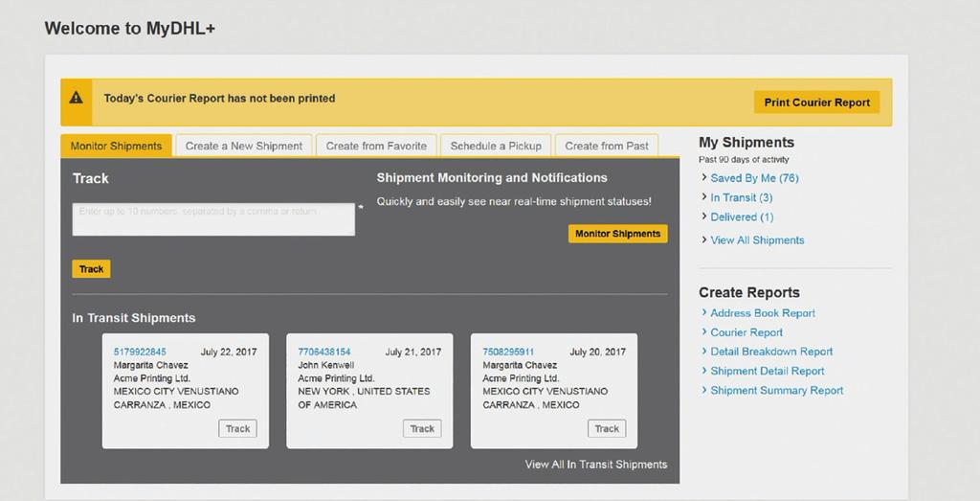Open the Schedule a Pickup tab
Viewport: 980px width, 501px height.
point(496,146)
